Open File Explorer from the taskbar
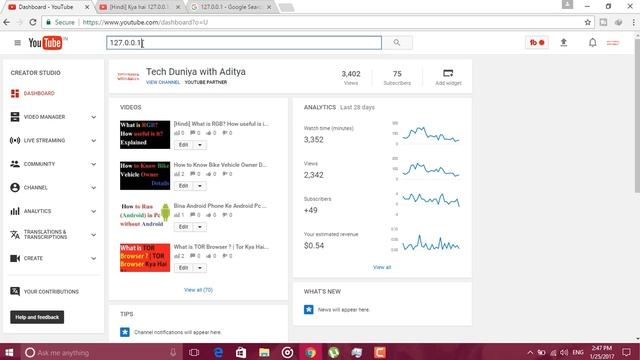 pos(264,352)
